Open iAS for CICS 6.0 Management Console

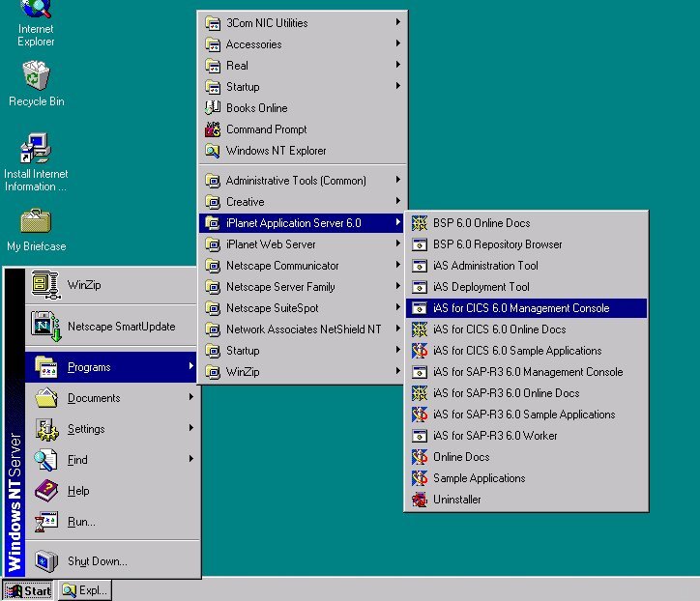tap(526, 308)
